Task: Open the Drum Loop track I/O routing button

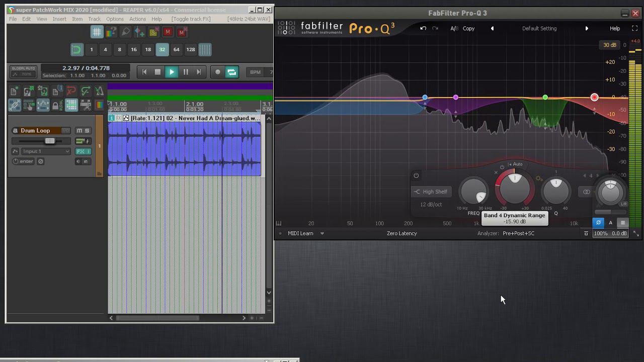Action: point(66,131)
